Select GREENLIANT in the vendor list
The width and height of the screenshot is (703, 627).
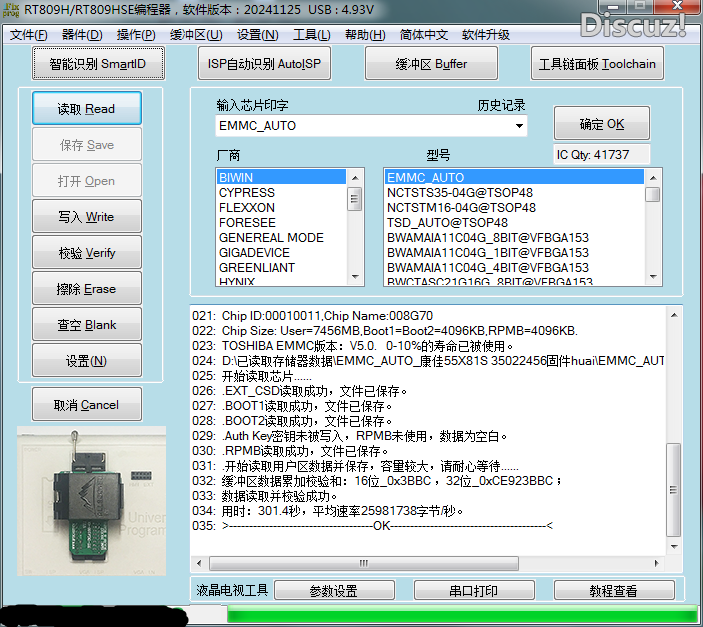point(281,267)
